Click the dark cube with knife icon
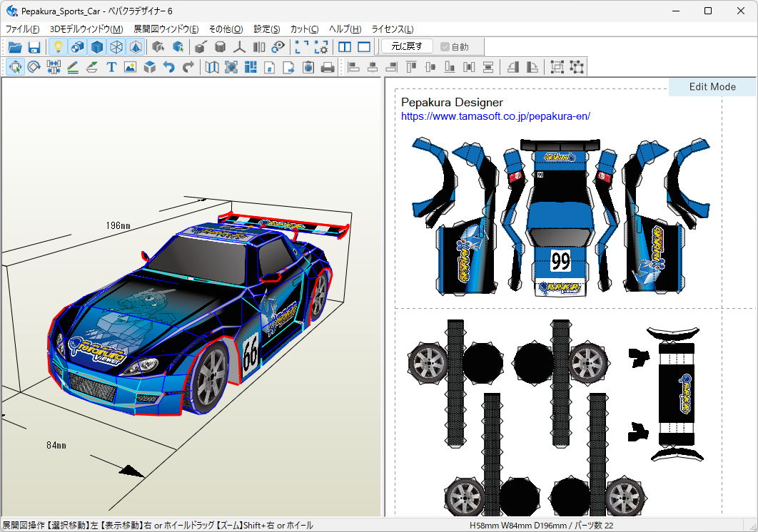The width and height of the screenshot is (758, 532). pyautogui.click(x=201, y=47)
